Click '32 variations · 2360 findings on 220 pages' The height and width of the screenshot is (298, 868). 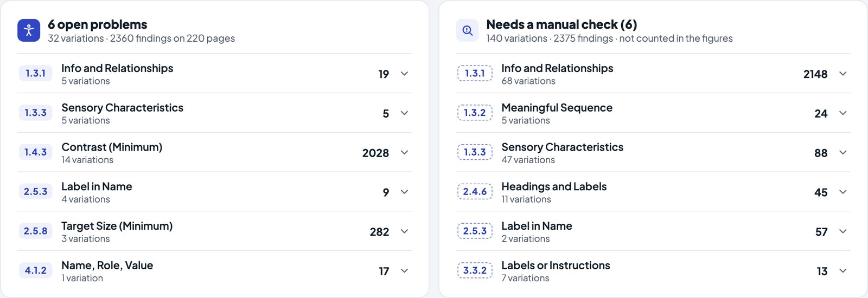(141, 38)
